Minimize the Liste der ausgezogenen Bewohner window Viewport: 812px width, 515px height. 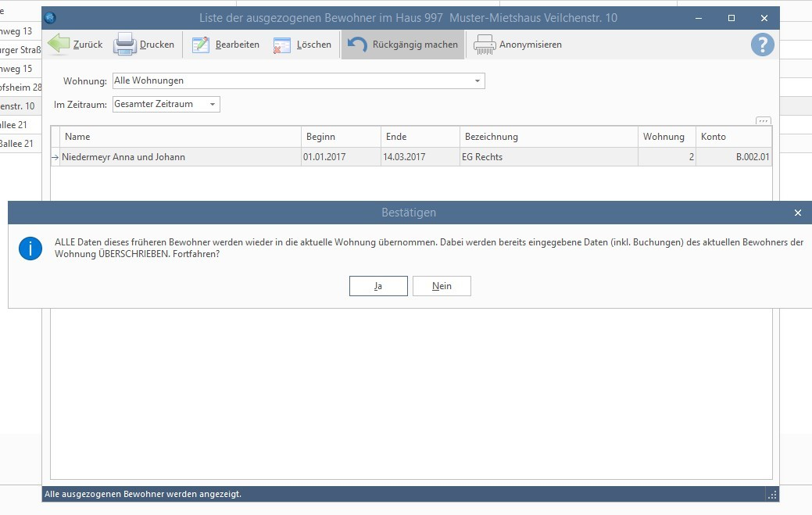coord(699,18)
